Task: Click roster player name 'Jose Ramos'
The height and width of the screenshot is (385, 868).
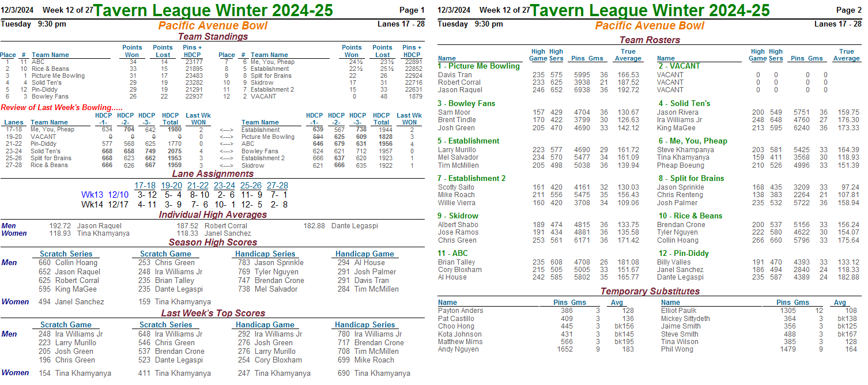Action: coord(458,232)
